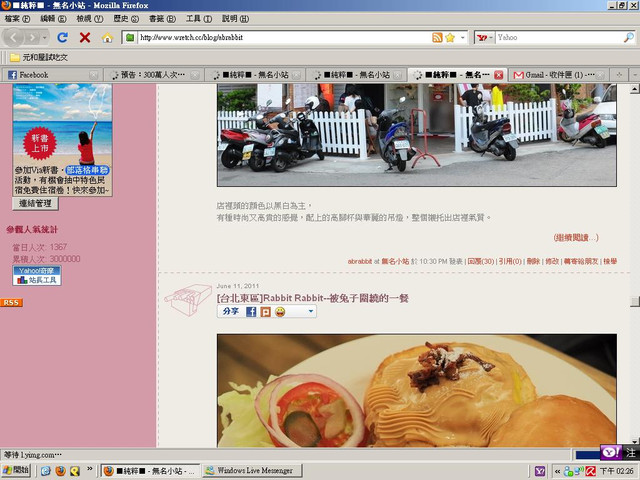Switch to the Facebook tab

[x=51, y=75]
